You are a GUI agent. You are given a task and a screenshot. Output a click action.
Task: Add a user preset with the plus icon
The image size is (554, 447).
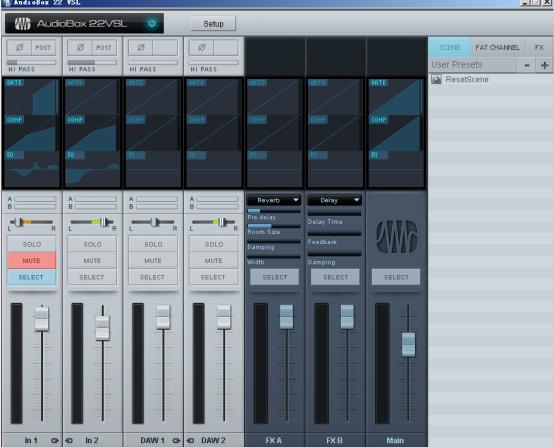[x=544, y=65]
